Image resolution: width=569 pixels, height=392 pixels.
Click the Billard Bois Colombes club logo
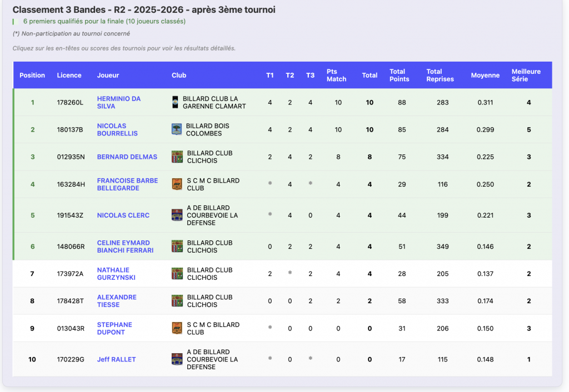177,129
